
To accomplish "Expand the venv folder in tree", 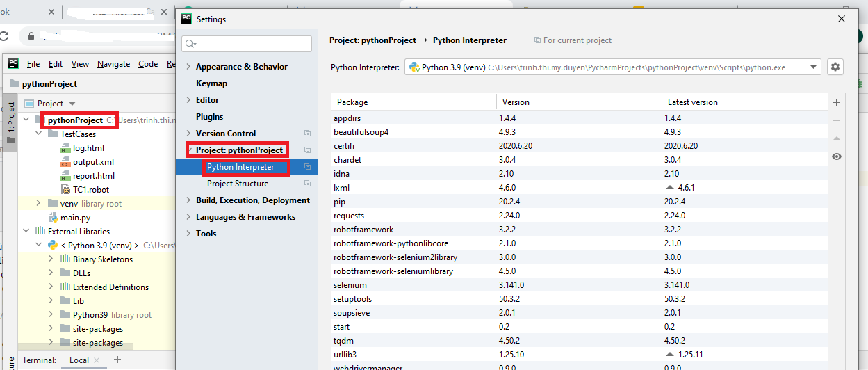I will [x=39, y=204].
